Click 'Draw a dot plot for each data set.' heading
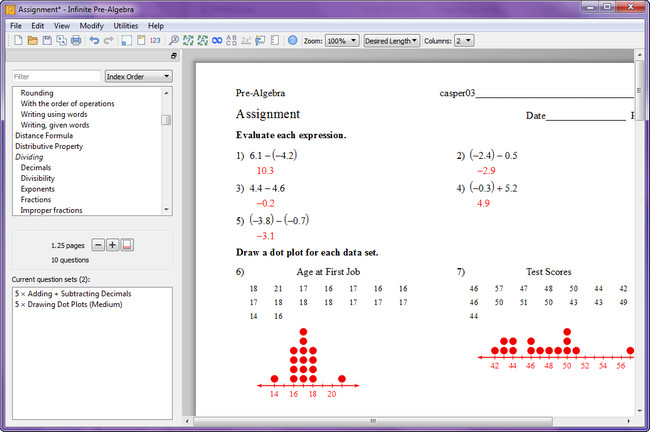The image size is (650, 432). (x=307, y=252)
